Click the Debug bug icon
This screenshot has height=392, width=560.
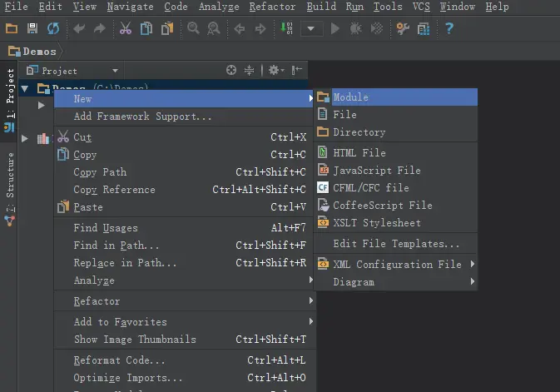(355, 28)
